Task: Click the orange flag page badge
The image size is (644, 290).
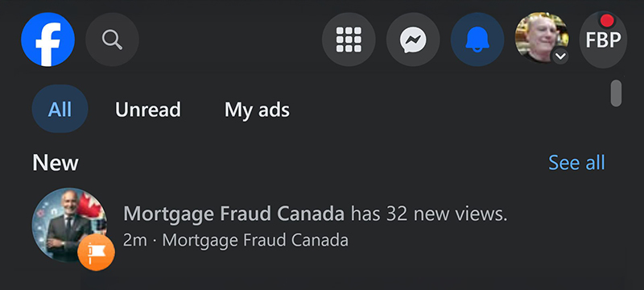Action: [96, 252]
